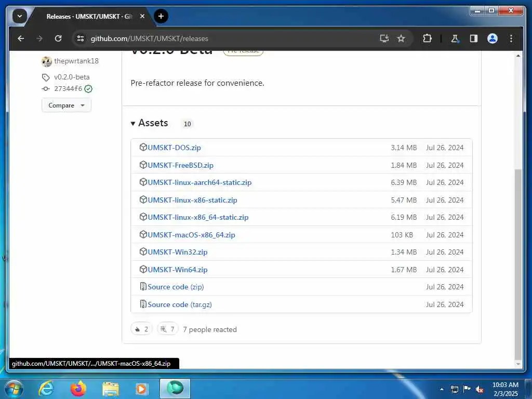
Task: Click the verified commit checkmark icon
Action: point(88,89)
